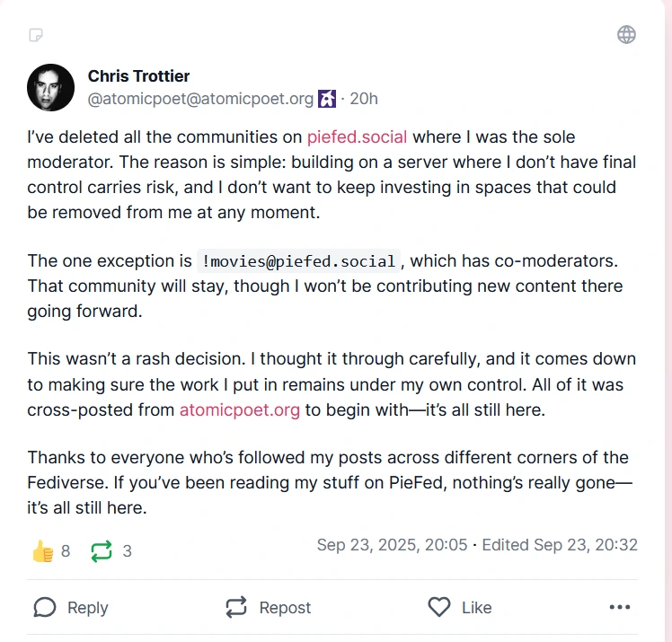Click the purple instance badge beside the handle

pos(327,99)
